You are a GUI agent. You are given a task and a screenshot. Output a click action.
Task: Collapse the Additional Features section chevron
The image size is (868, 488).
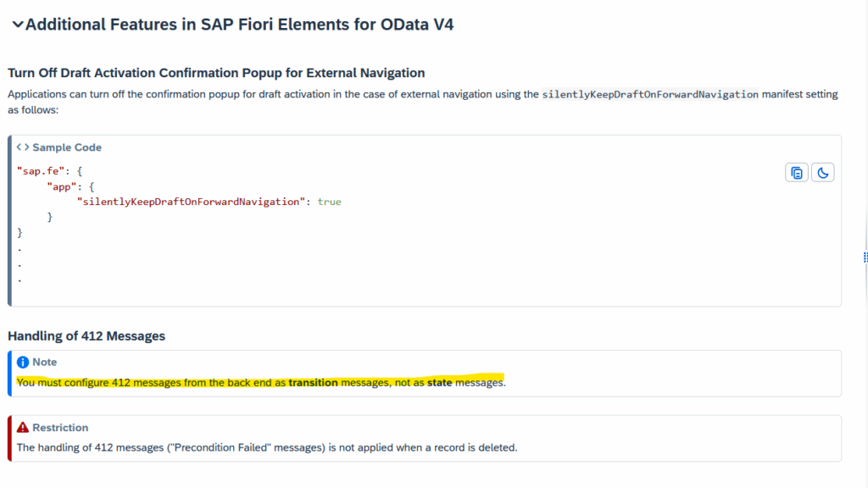18,25
